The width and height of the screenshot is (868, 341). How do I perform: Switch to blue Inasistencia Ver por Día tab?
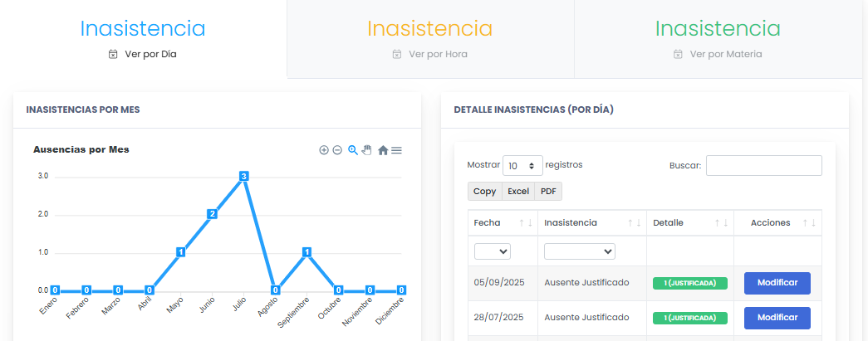tap(143, 39)
